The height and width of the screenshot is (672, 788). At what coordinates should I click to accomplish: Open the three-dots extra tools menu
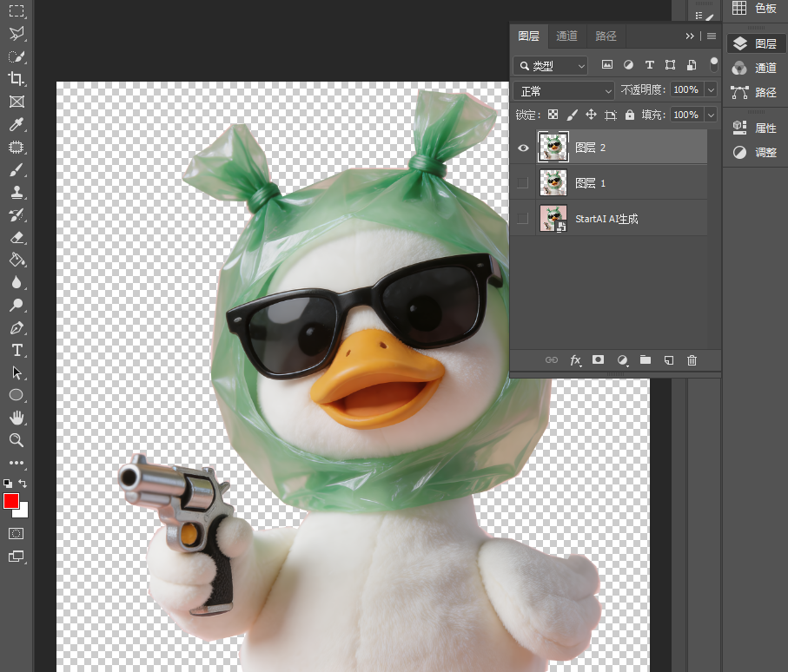click(17, 463)
